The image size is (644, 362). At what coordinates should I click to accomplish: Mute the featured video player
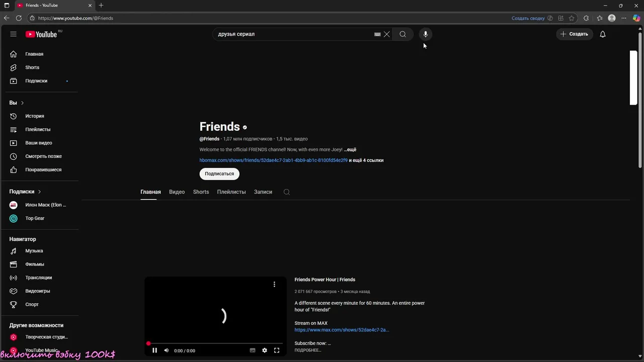167,350
